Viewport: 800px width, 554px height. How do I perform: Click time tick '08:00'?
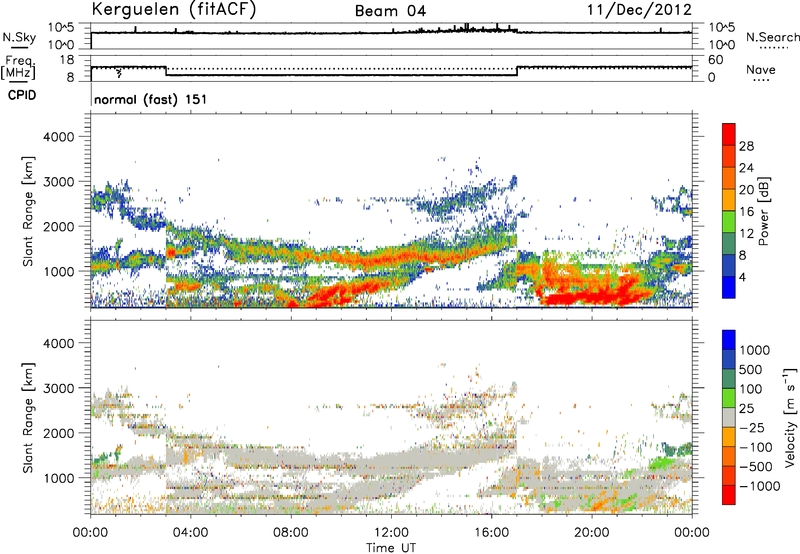[291, 533]
